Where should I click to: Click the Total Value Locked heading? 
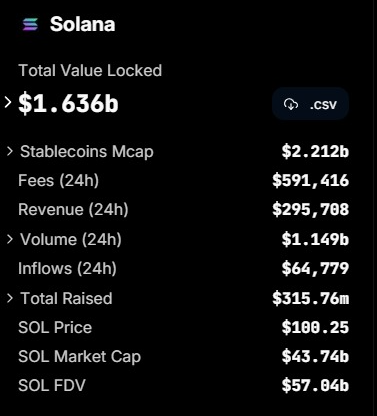pyautogui.click(x=90, y=71)
